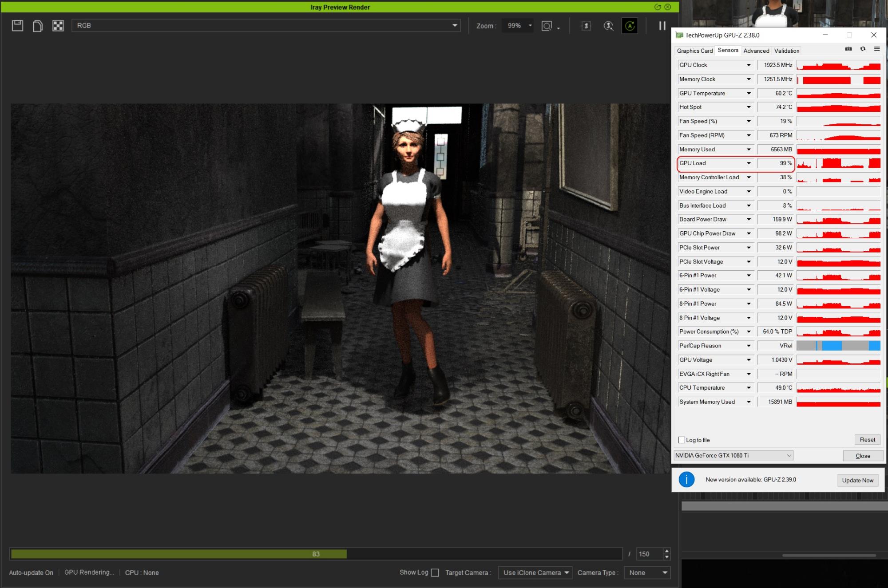Open the EVGA iCX Right Fan dropdown arrow
This screenshot has height=588, width=888.
click(x=749, y=374)
